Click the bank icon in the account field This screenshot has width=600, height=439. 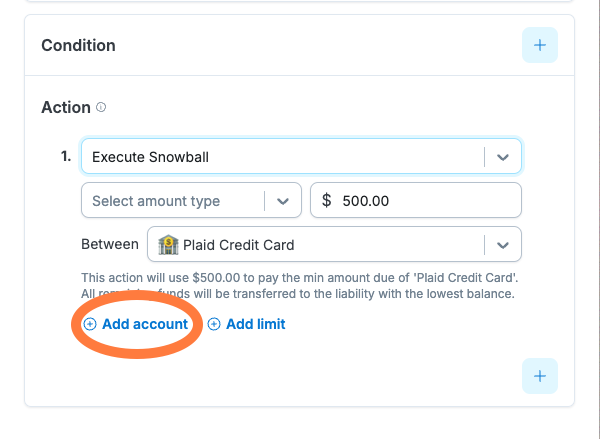point(168,244)
